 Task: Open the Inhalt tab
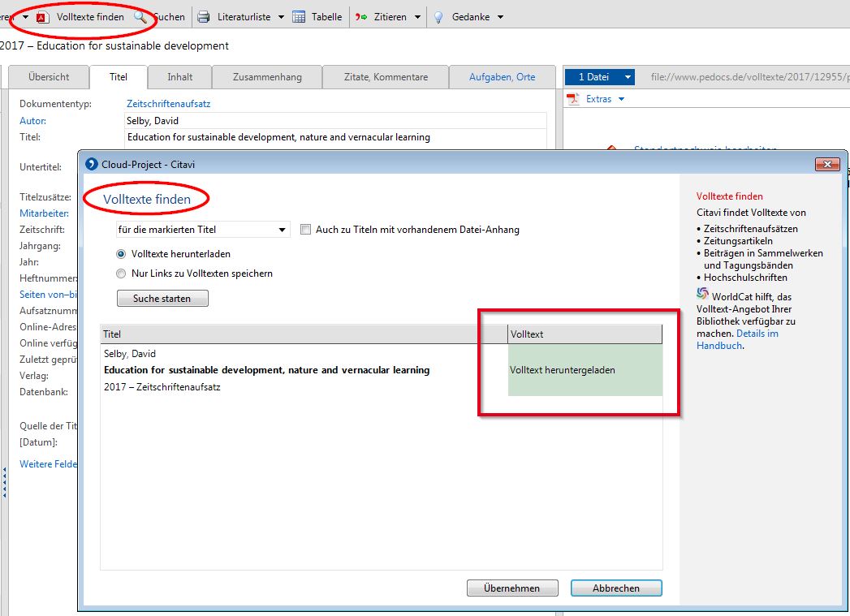(180, 77)
